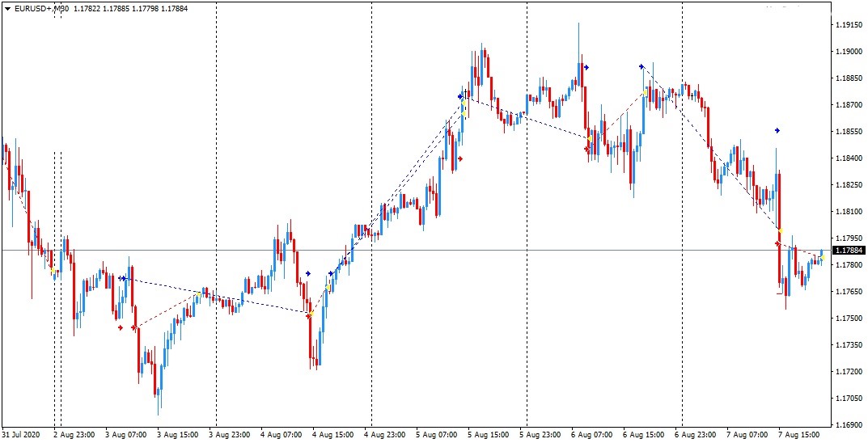Click the 1.19000 price axis label
The height and width of the screenshot is (443, 868).
point(849,52)
